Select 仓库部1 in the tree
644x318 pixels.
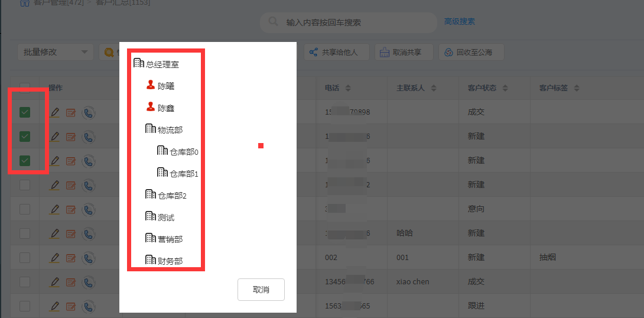[178, 173]
